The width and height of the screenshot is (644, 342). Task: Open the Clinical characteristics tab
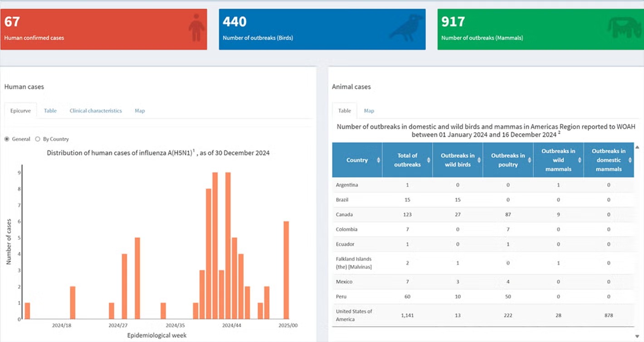96,111
